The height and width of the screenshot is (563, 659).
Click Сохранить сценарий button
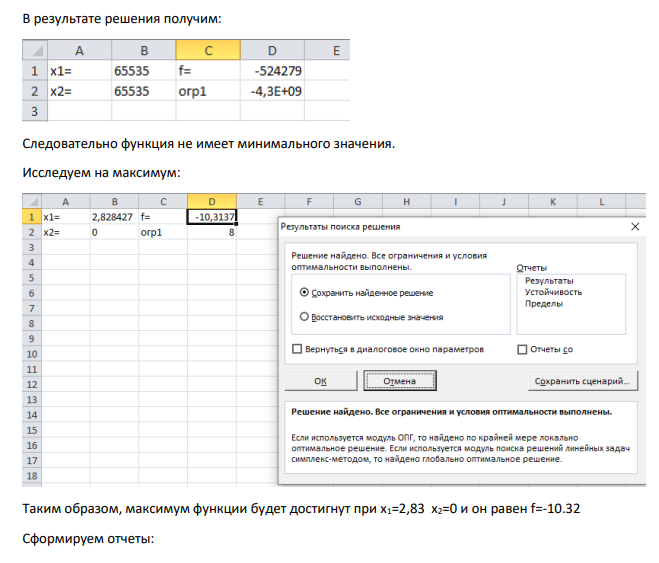pyautogui.click(x=583, y=381)
